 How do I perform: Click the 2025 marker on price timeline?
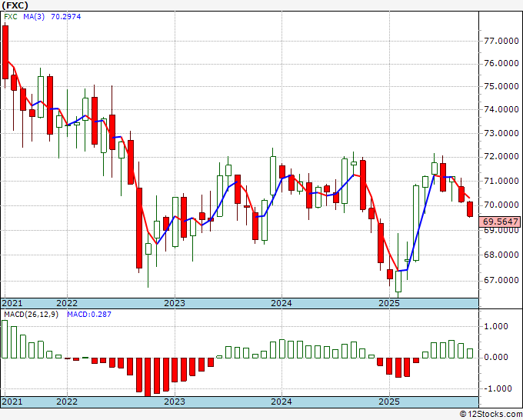(389, 303)
